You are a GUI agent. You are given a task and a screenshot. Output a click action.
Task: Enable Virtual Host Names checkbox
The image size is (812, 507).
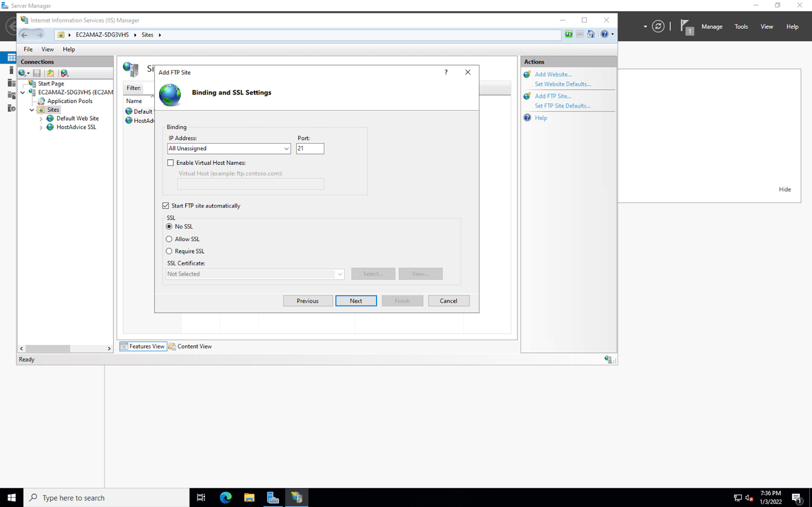[171, 163]
